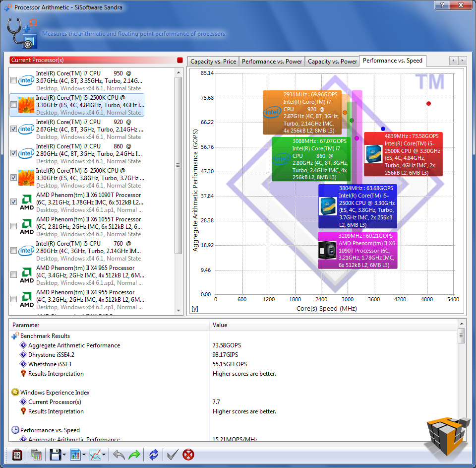Click the results panel scroll up arrow
The width and height of the screenshot is (476, 468).
[462, 324]
